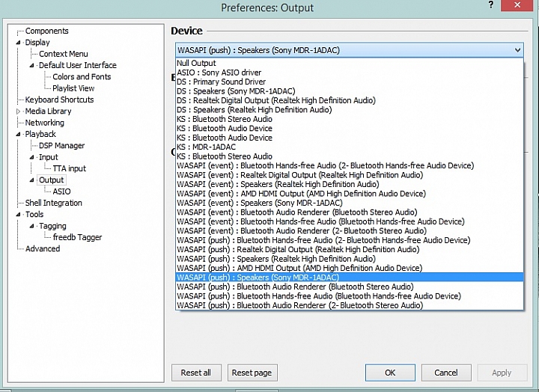Choose KS : MDR-1ADAC device

point(350,147)
